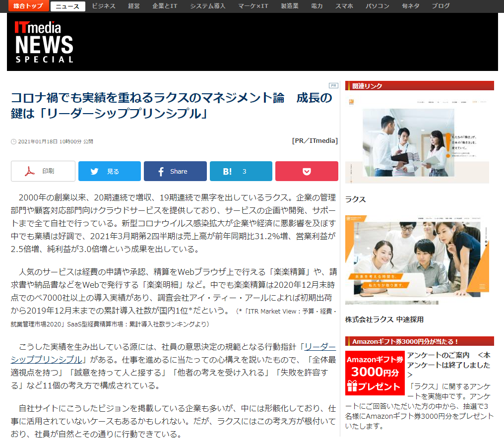Image resolution: width=504 pixels, height=446 pixels.
Task: Open the ブログ navigation tab
Action: coord(441,6)
